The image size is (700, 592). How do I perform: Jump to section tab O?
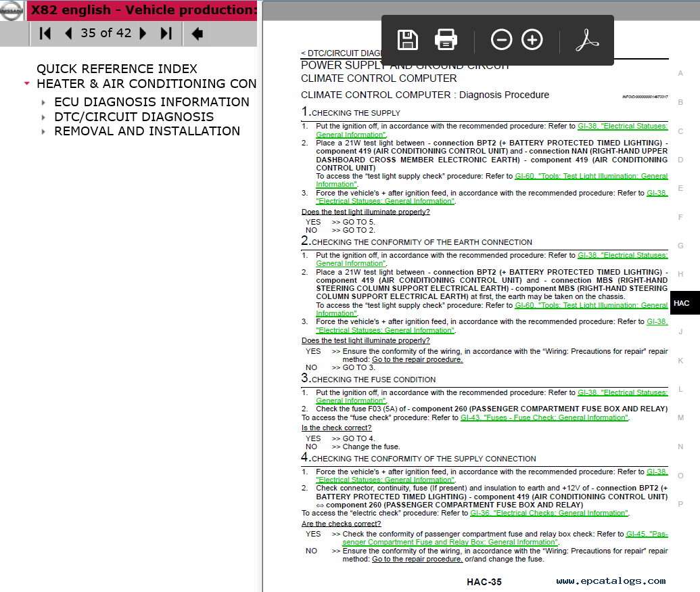coord(680,476)
